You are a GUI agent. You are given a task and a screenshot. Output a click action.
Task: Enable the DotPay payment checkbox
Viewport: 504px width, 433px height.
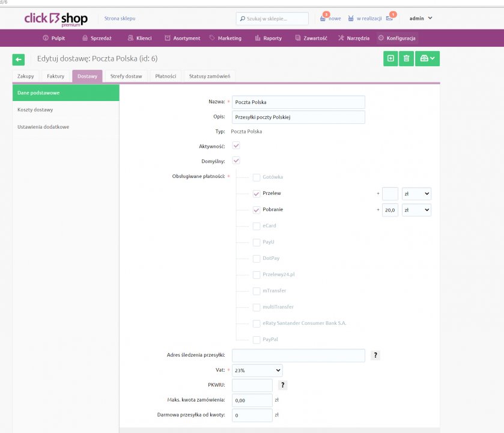pyautogui.click(x=256, y=259)
